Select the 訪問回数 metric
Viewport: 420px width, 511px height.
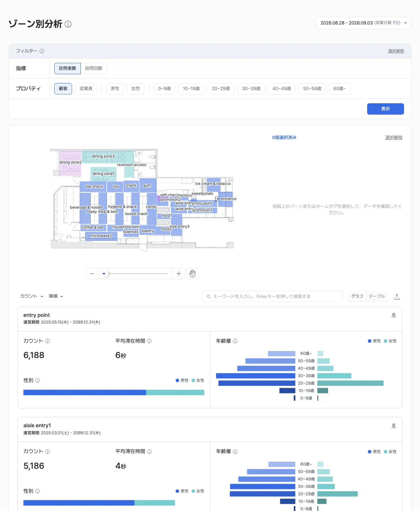click(94, 68)
